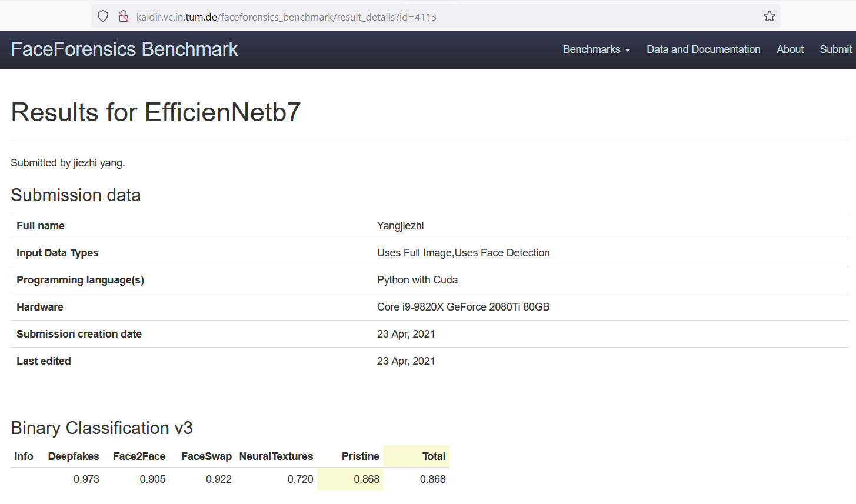Click the Deepfakes column header
This screenshot has width=856, height=504.
74,456
